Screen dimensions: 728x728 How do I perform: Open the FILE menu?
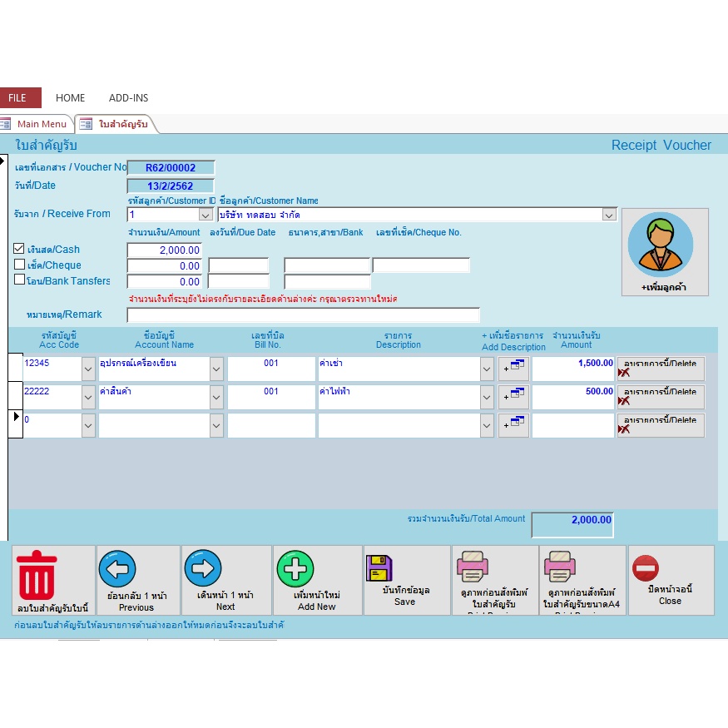pos(17,98)
